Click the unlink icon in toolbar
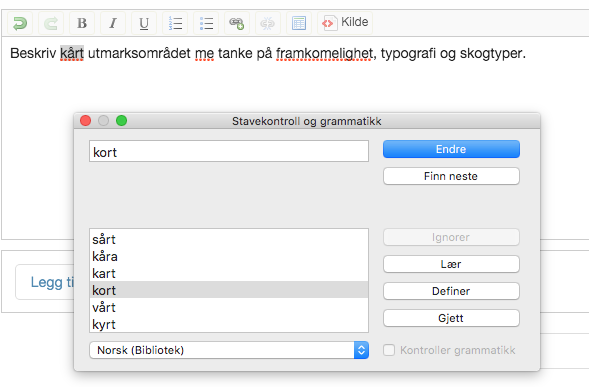Screen dimensions: 589x387 [x=268, y=23]
